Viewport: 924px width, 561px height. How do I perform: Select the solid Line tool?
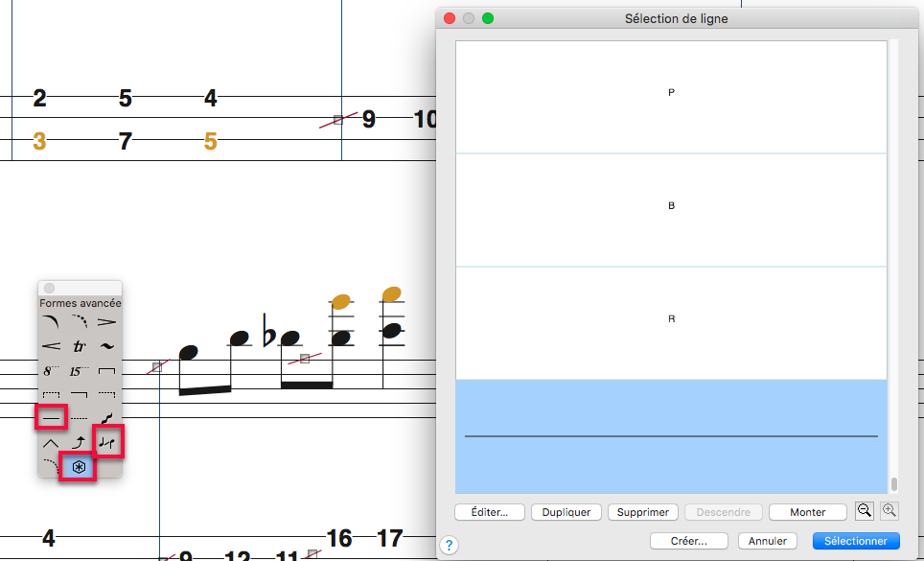[x=52, y=418]
